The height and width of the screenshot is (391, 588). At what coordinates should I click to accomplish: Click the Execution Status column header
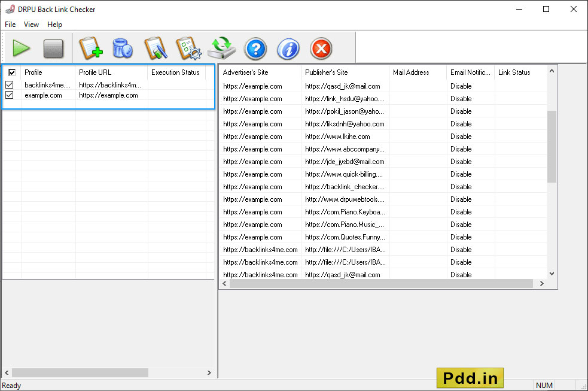tap(176, 72)
